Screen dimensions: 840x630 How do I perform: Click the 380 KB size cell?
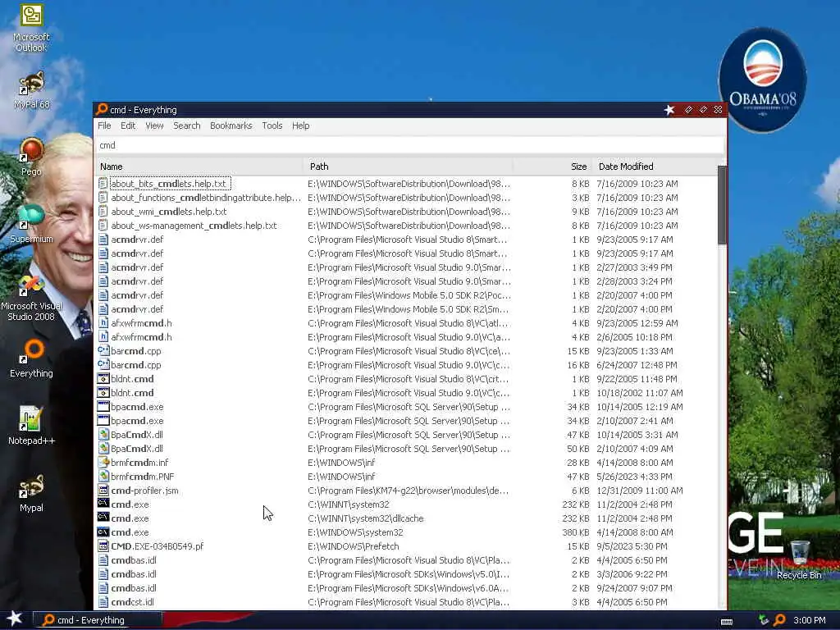click(576, 532)
